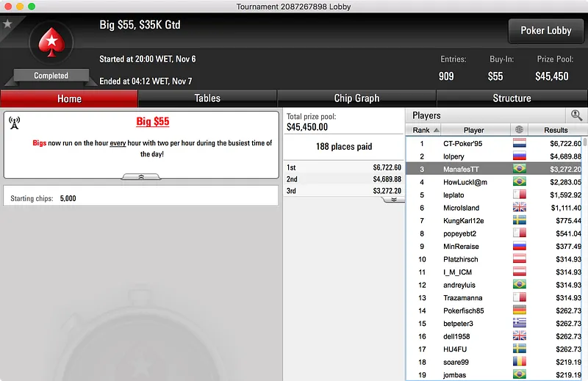Collapse the Big $55 announcement panel

pyautogui.click(x=141, y=177)
